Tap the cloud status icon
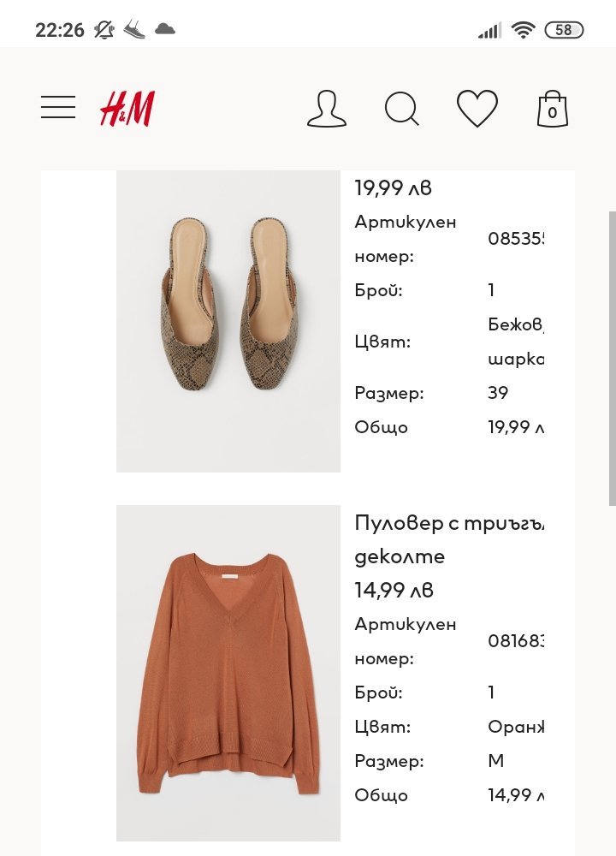Screen dimensions: 616x856 point(165,30)
